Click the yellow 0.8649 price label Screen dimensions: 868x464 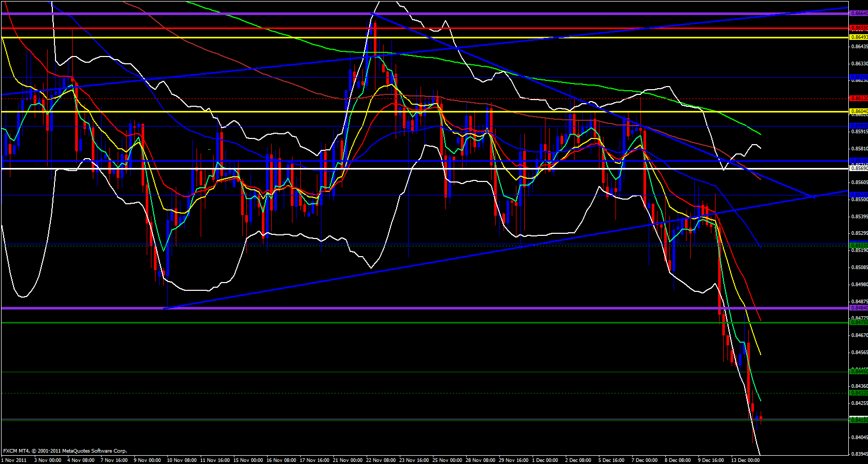(859, 37)
